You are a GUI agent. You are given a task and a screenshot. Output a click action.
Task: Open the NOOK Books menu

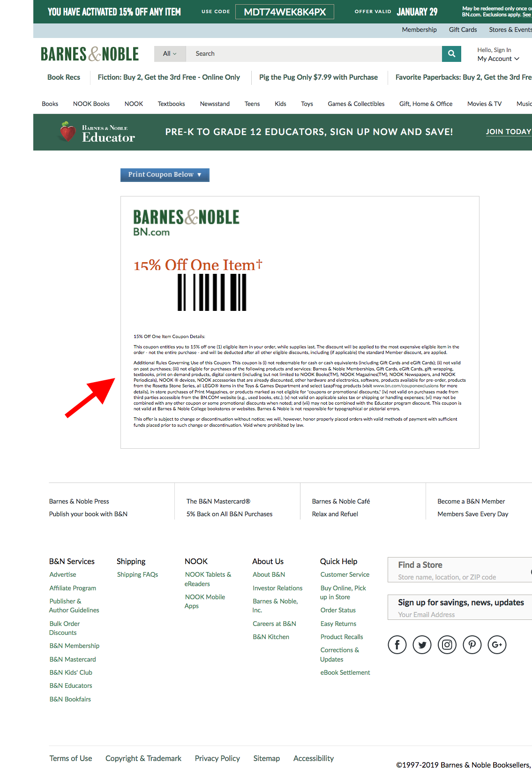click(x=91, y=104)
